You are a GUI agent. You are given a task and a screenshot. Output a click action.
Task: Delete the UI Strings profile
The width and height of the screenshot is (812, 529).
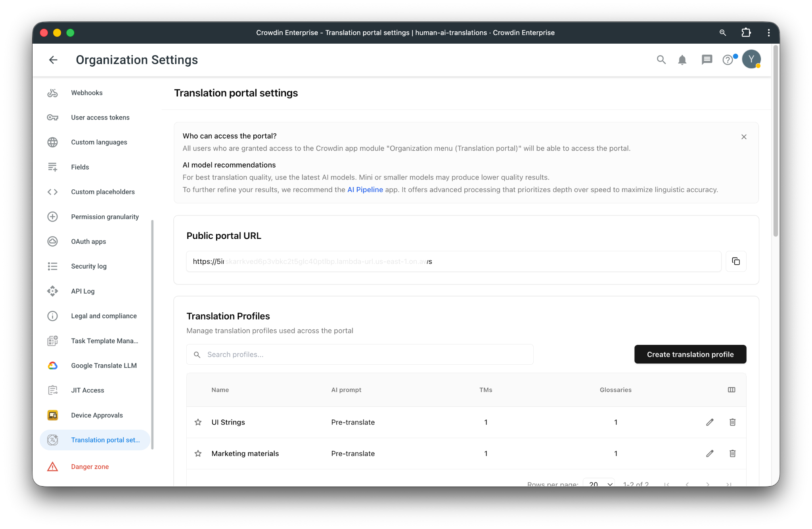[732, 422]
